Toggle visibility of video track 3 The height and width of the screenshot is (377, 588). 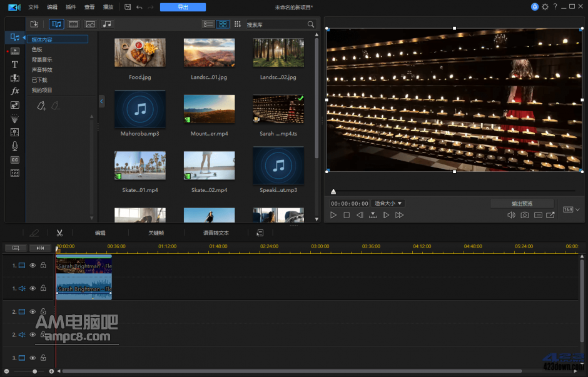33,358
